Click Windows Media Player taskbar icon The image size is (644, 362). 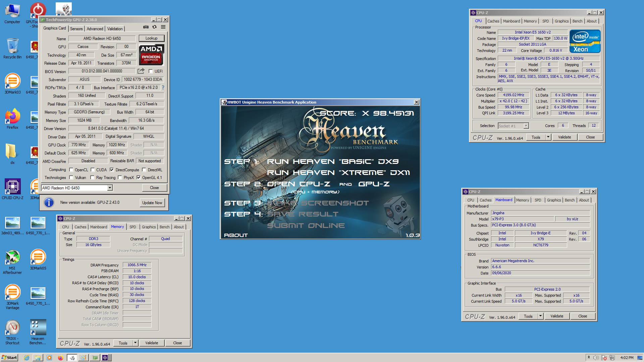coord(49,358)
